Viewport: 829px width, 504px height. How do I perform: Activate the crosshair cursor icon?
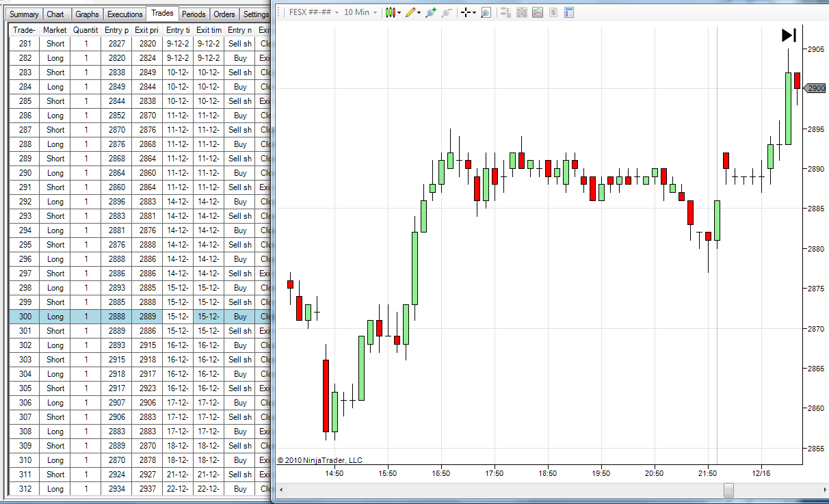click(x=466, y=12)
